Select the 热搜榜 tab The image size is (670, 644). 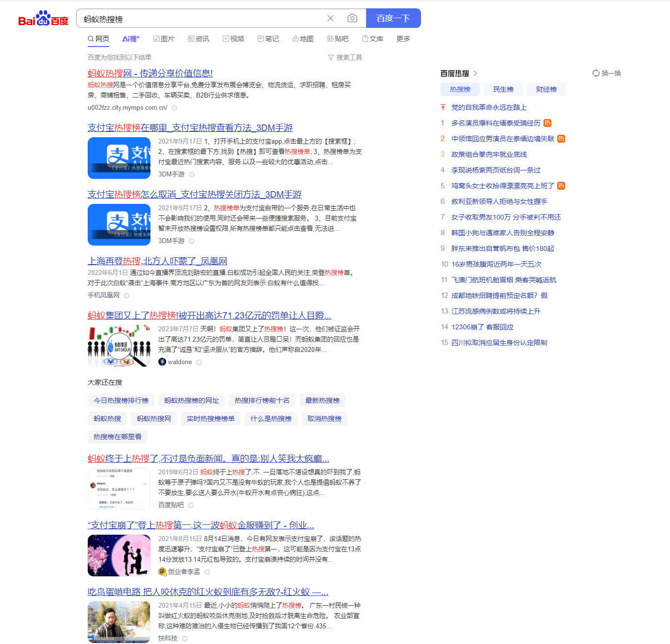point(460,89)
